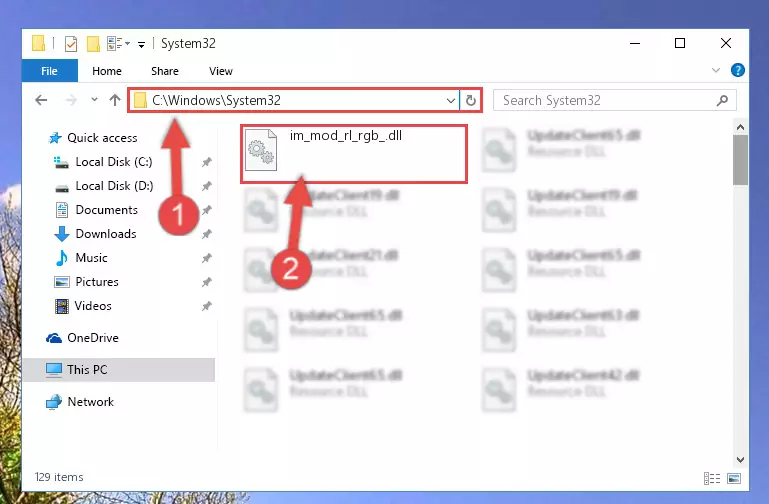Image resolution: width=769 pixels, height=504 pixels.
Task: Refresh the System32 folder
Action: 471,101
